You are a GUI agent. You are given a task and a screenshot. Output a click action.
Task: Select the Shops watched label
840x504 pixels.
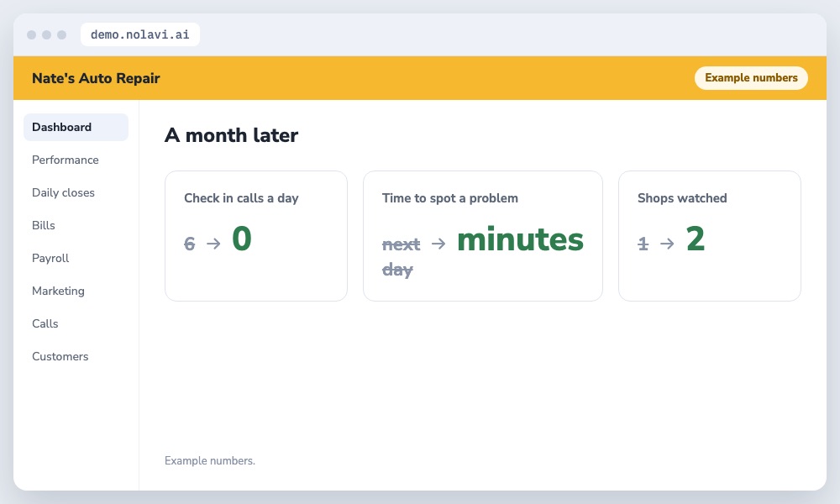tap(682, 198)
